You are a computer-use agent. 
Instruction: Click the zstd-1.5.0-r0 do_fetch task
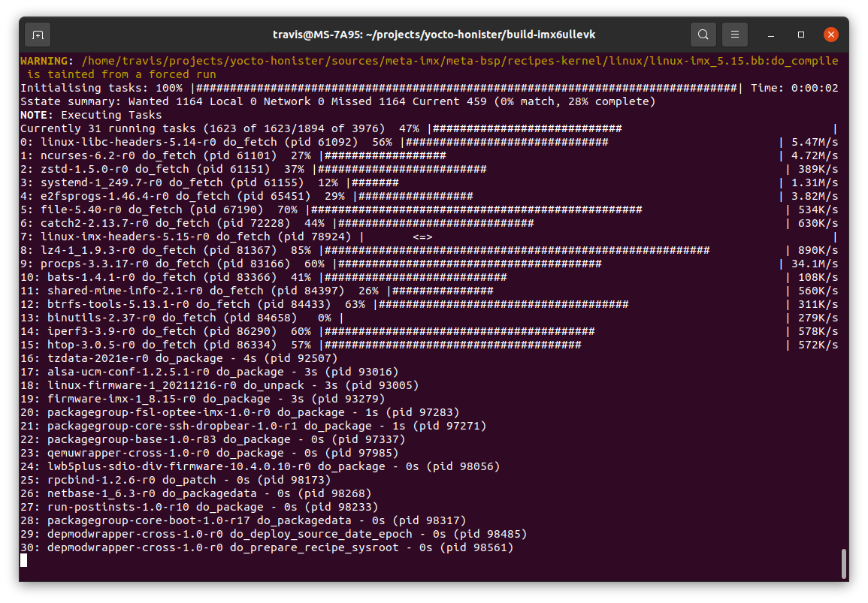[430, 169]
